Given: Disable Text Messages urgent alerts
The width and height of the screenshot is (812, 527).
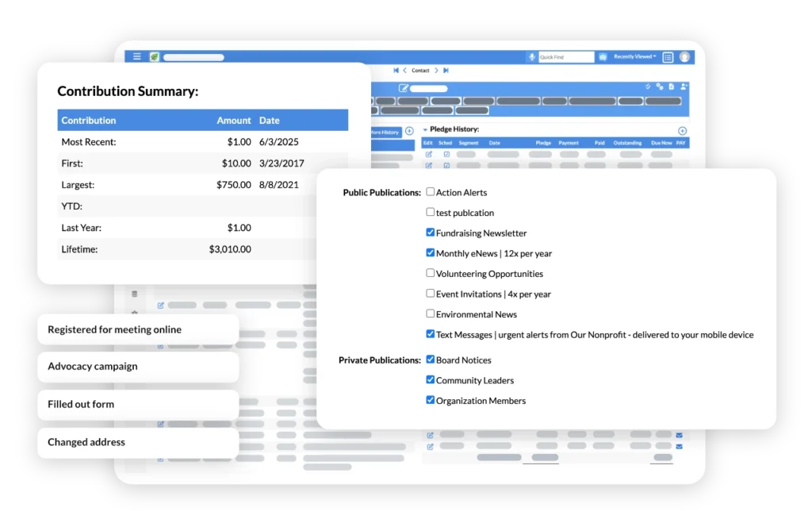Looking at the screenshot, I should [x=431, y=333].
